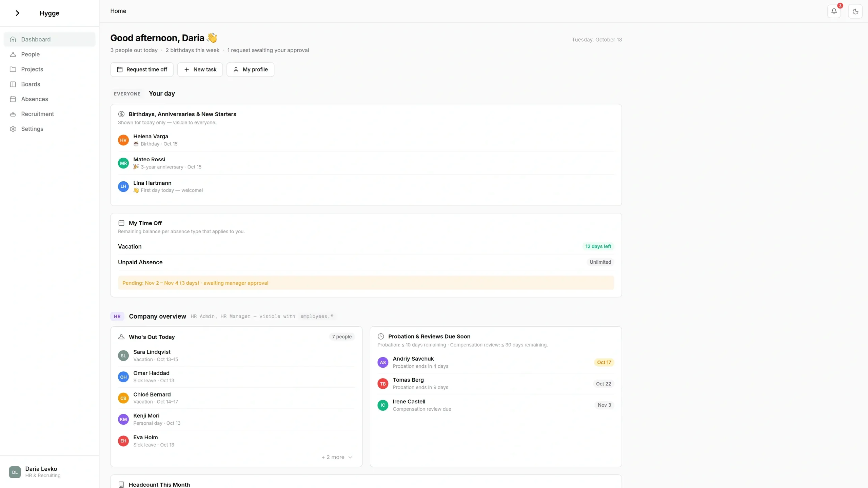The image size is (868, 488).
Task: Open Omar Haddad's name
Action: point(151,373)
